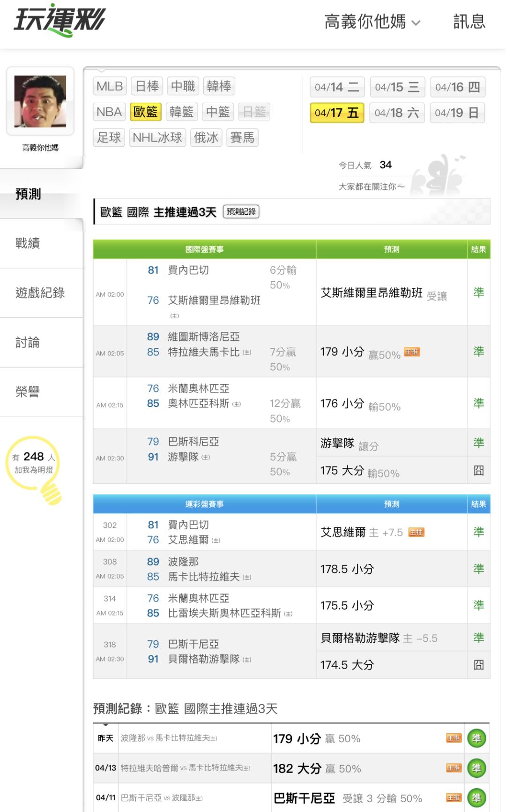
Task: Choose date 04/19 日
Action: pyautogui.click(x=457, y=113)
